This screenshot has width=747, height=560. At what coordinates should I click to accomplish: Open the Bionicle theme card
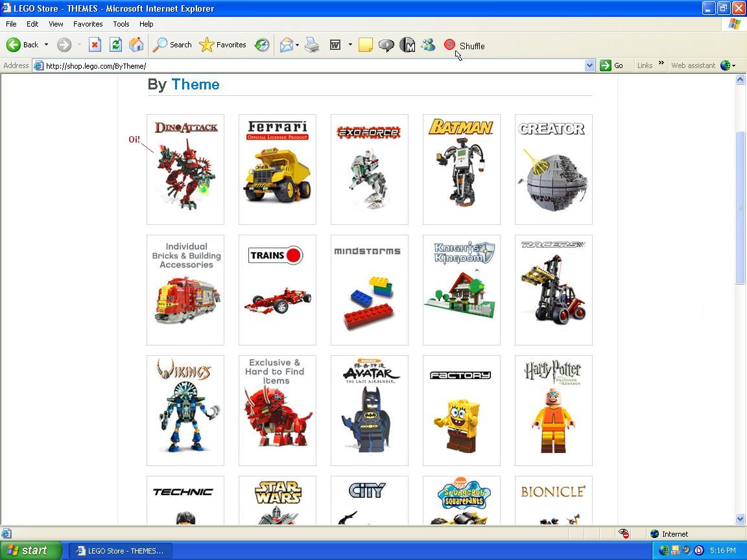554,500
